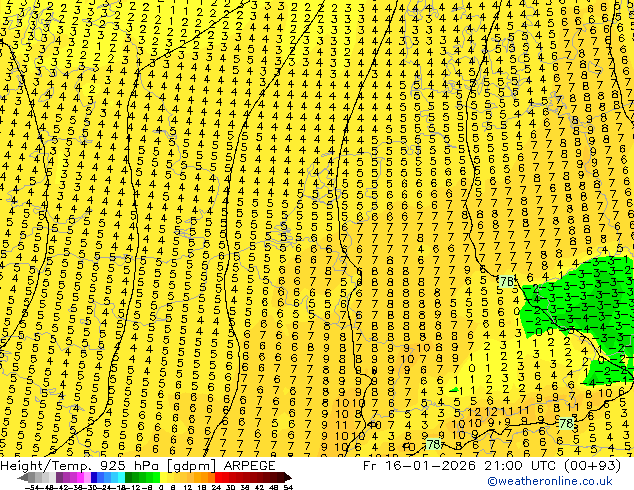The image size is (634, 490).
Task: Pick the yellow legend swatch at 0
Action: 163,477
